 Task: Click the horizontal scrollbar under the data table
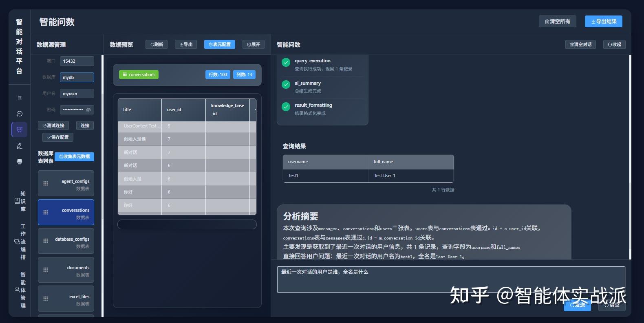point(187,224)
